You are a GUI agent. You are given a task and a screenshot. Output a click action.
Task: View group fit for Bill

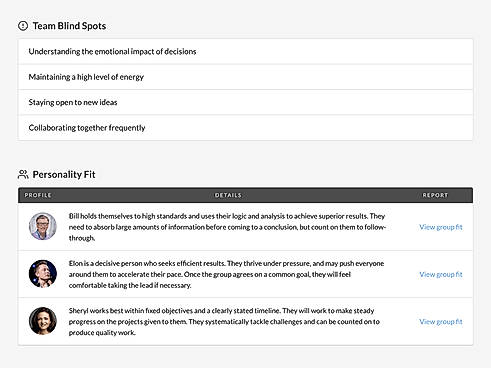coord(441,227)
